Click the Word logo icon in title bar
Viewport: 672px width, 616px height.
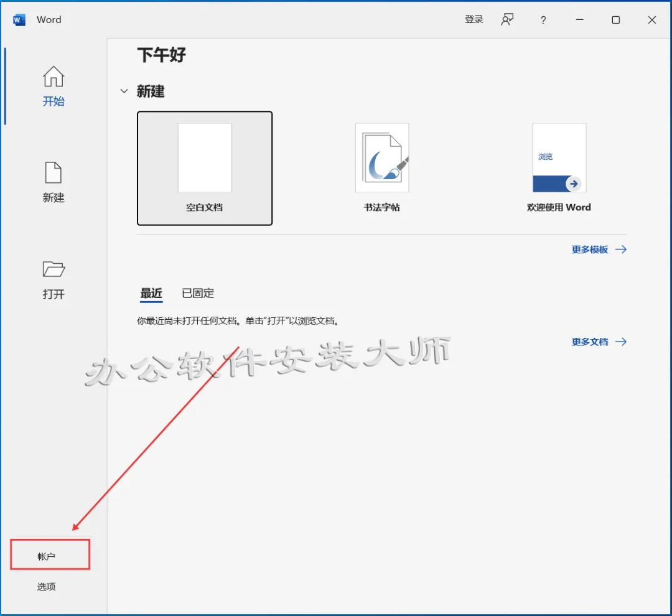point(19,20)
